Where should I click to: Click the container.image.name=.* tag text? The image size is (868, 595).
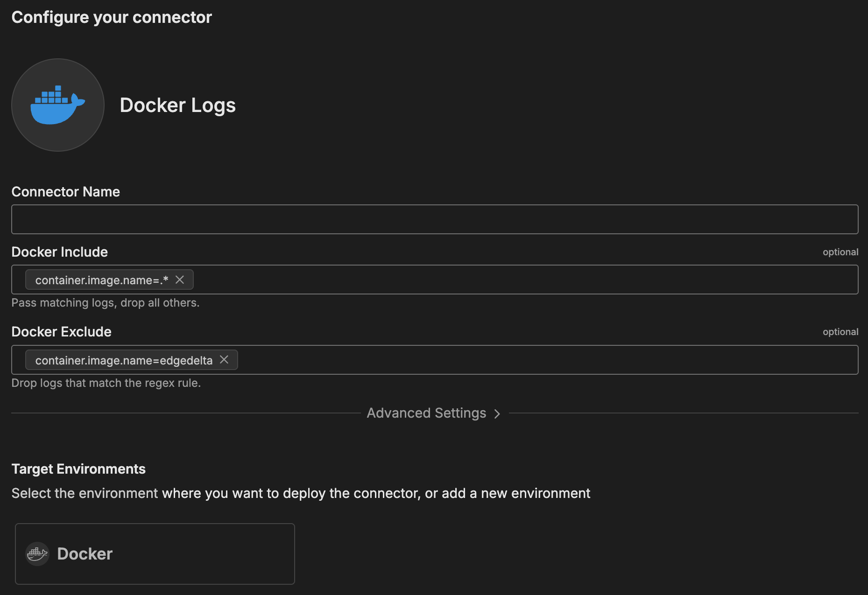click(101, 280)
